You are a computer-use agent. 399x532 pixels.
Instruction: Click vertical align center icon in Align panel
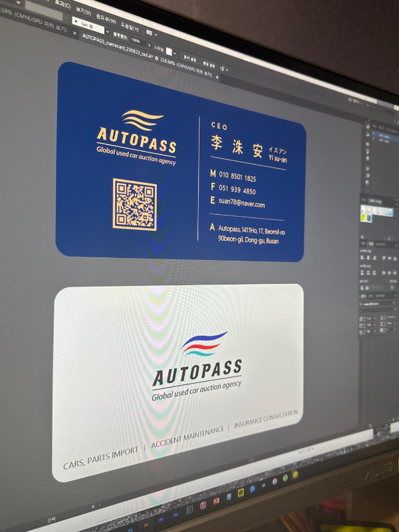[390, 258]
